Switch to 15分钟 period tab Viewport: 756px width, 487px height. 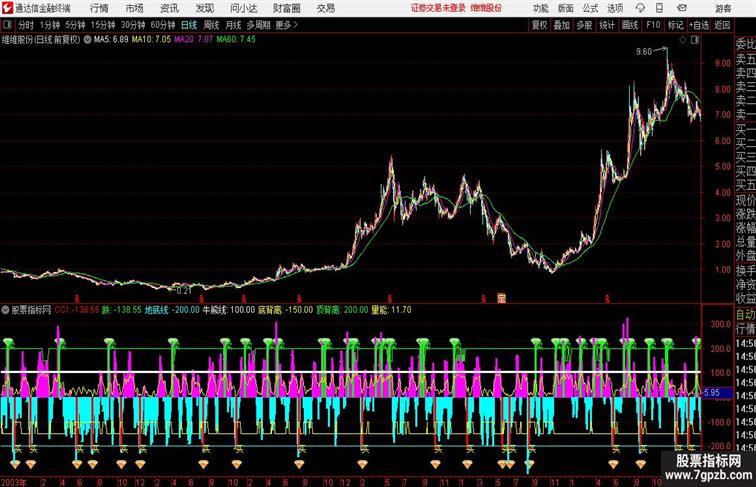(103, 25)
